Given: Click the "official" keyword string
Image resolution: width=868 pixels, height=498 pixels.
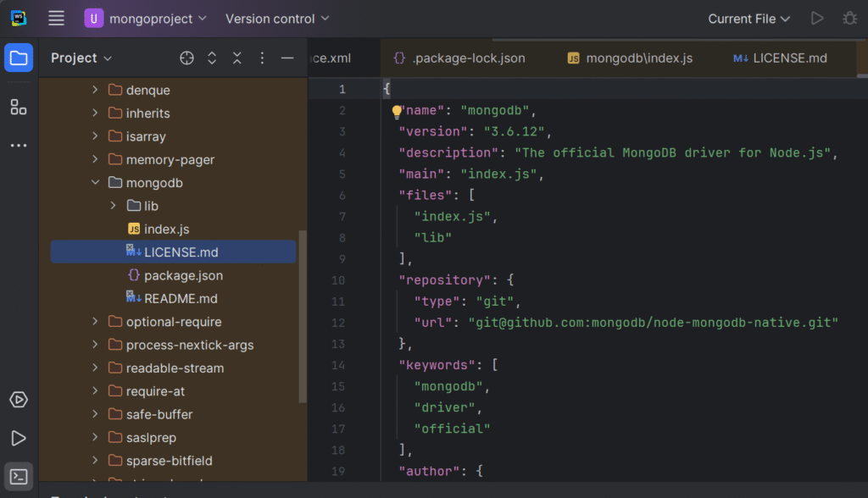Looking at the screenshot, I should tap(453, 429).
